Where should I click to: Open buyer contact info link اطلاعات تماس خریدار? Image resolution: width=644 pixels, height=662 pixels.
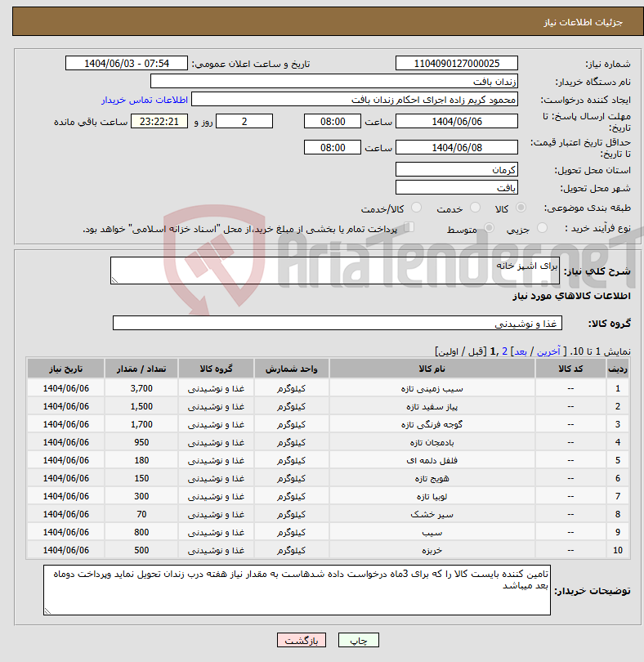tap(145, 100)
